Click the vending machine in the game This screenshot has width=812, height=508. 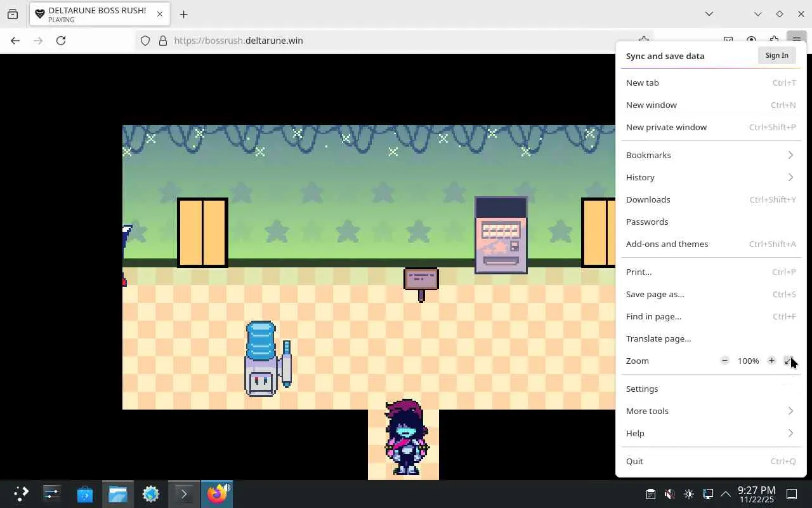coord(501,235)
